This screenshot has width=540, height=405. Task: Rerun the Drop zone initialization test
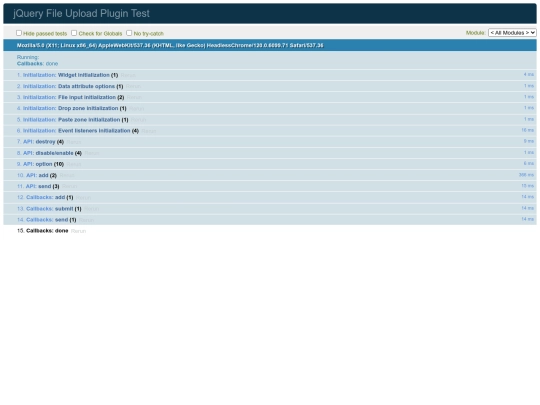coord(137,109)
